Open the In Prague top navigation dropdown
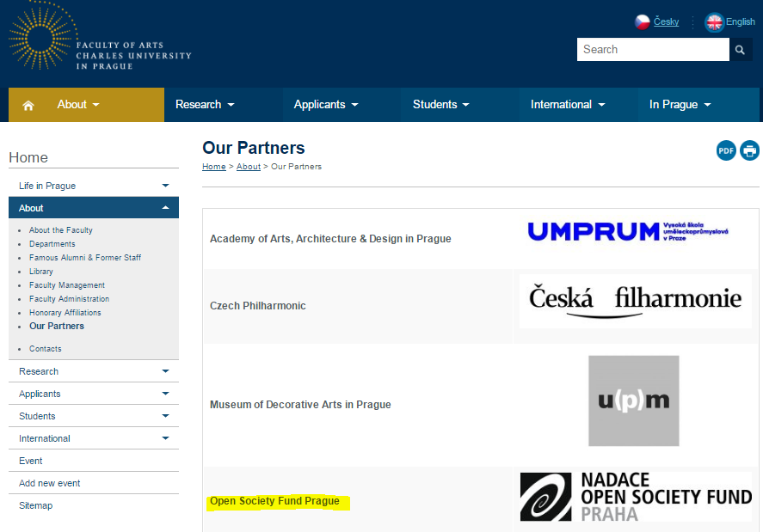The width and height of the screenshot is (763, 532). (x=680, y=105)
